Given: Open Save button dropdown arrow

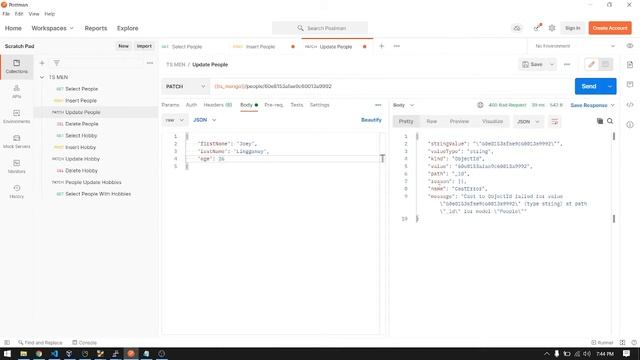Looking at the screenshot, I should (x=552, y=64).
